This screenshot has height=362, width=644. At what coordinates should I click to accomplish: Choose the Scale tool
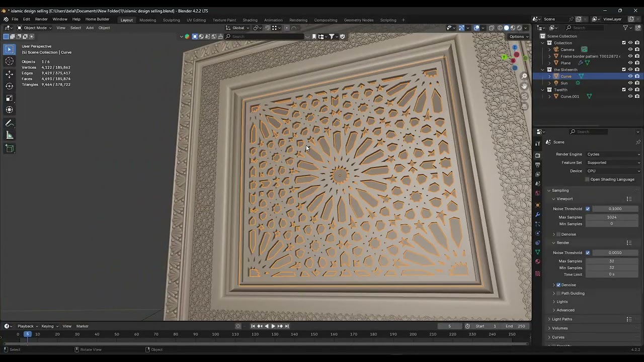coord(9,98)
